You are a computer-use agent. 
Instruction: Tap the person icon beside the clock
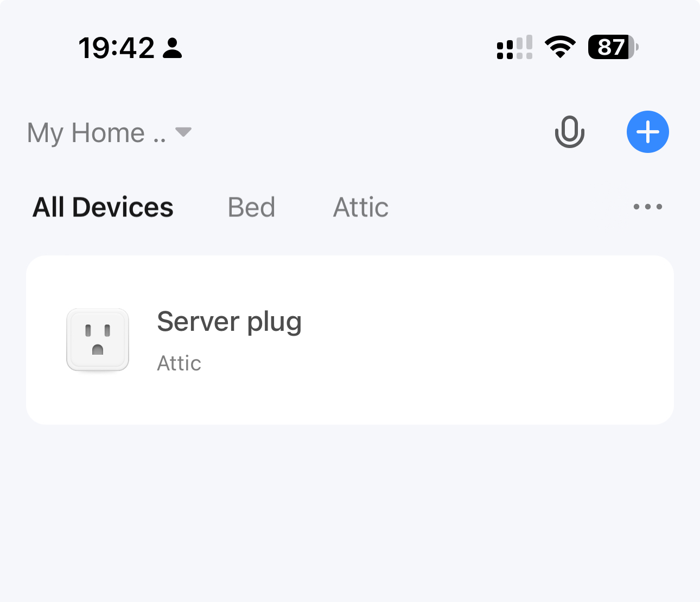coord(173,48)
